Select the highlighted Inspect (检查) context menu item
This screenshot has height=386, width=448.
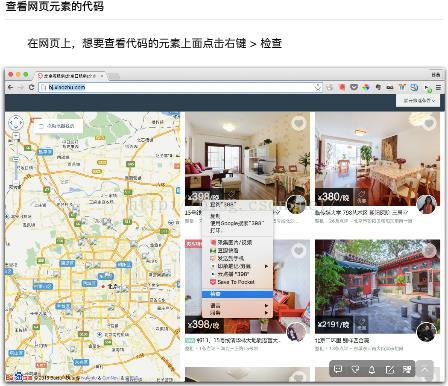tap(237, 294)
